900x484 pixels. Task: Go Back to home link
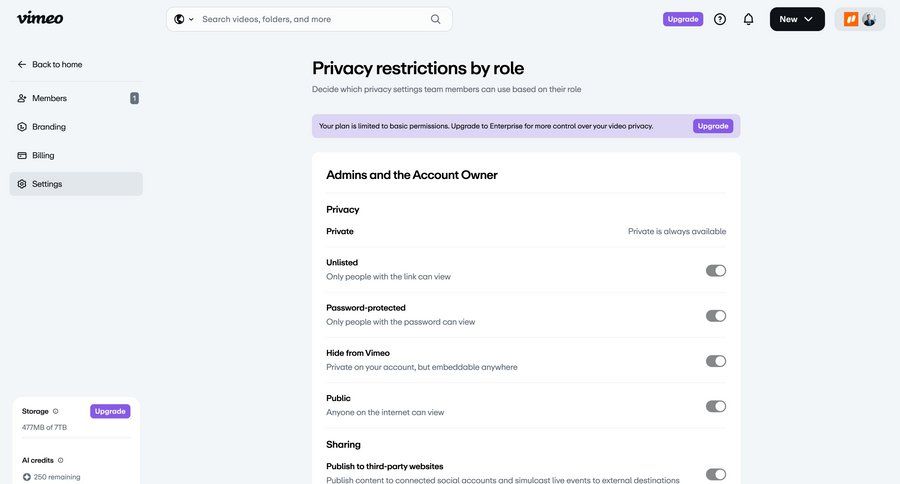(57, 64)
